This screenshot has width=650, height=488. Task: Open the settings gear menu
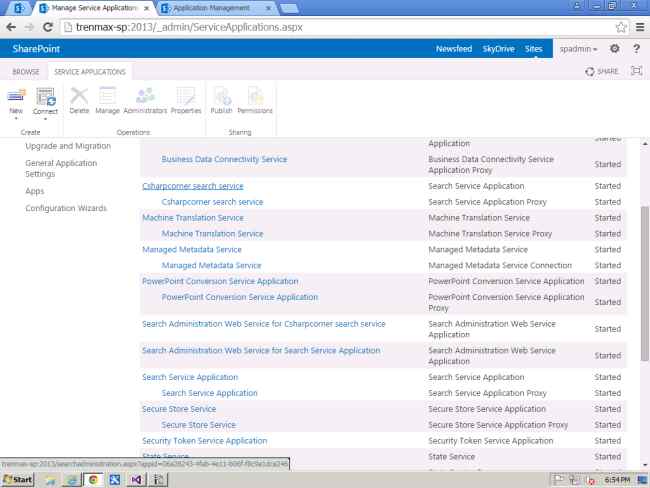coord(615,49)
